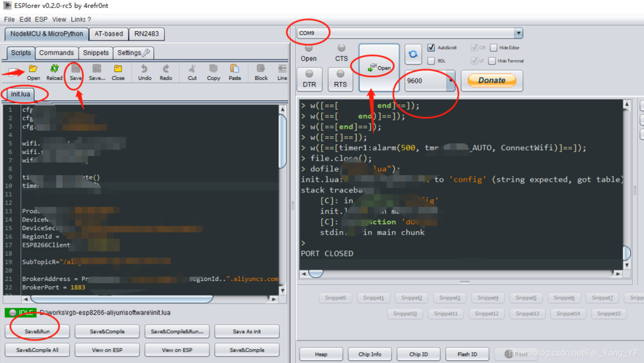Click the Chip Info button

[370, 354]
